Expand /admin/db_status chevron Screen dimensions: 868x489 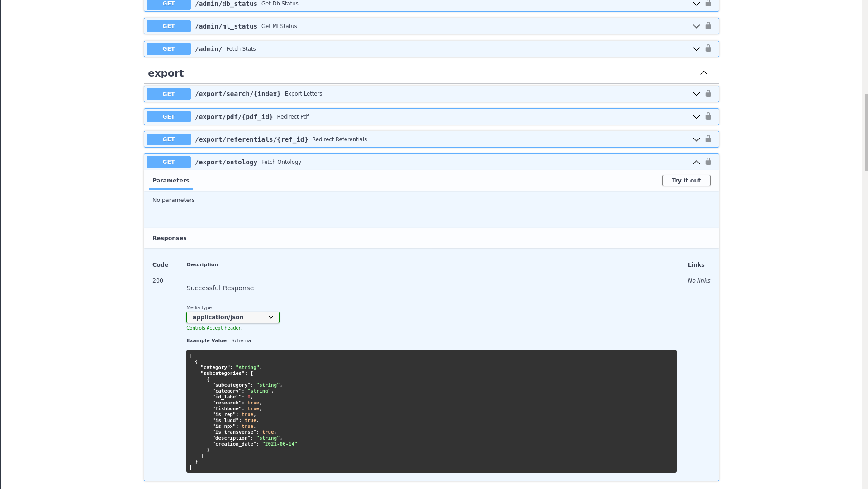point(697,4)
